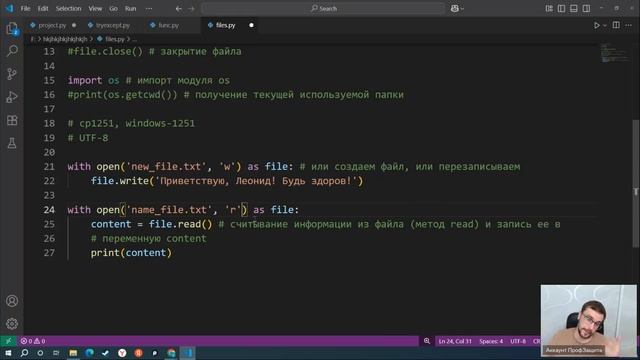
Task: Open the Extensions view
Action: (x=12, y=120)
